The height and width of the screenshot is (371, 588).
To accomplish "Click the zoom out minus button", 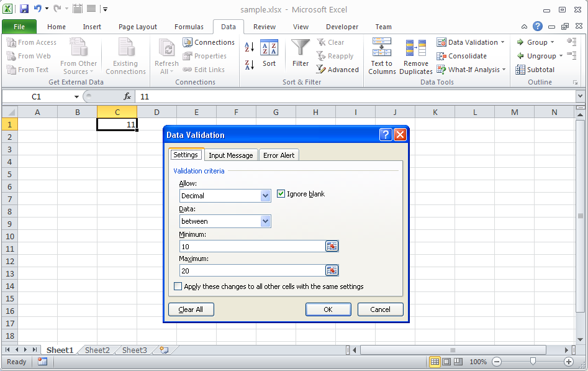I will pyautogui.click(x=497, y=362).
